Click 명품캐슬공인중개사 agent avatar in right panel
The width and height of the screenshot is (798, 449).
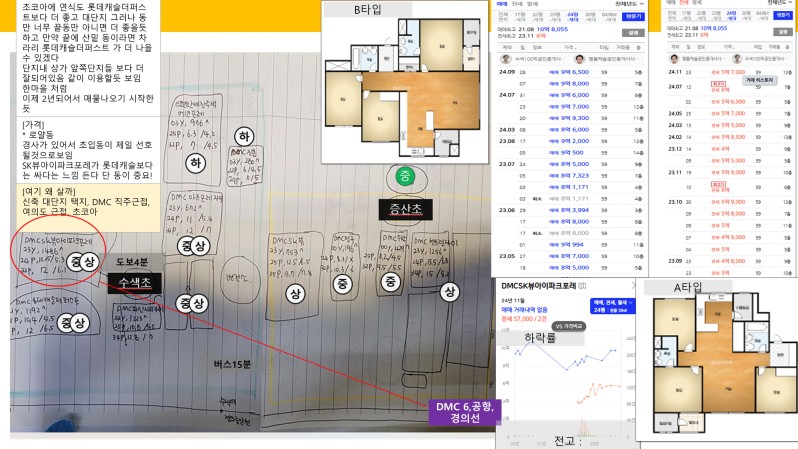tap(674, 59)
